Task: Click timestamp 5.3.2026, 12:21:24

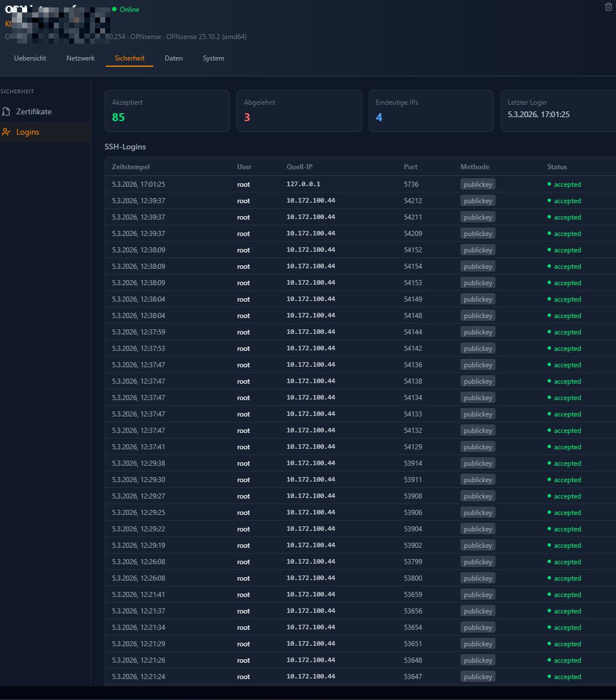Action: coord(139,677)
